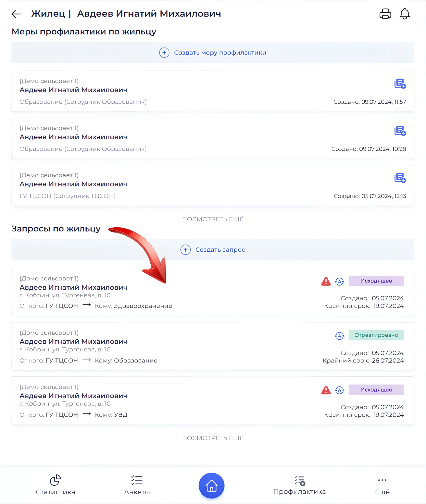Click Исходящее badge on УВД request
Image resolution: width=426 pixels, height=504 pixels.
coord(376,390)
